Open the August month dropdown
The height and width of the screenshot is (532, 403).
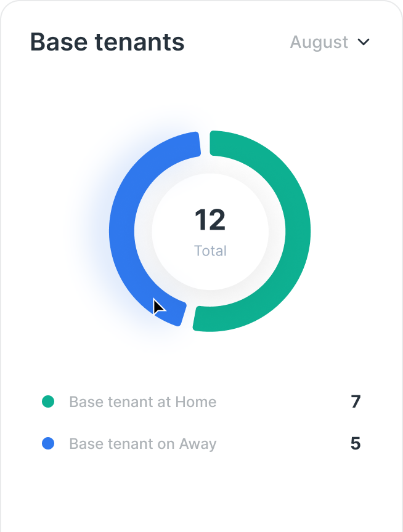coord(330,42)
